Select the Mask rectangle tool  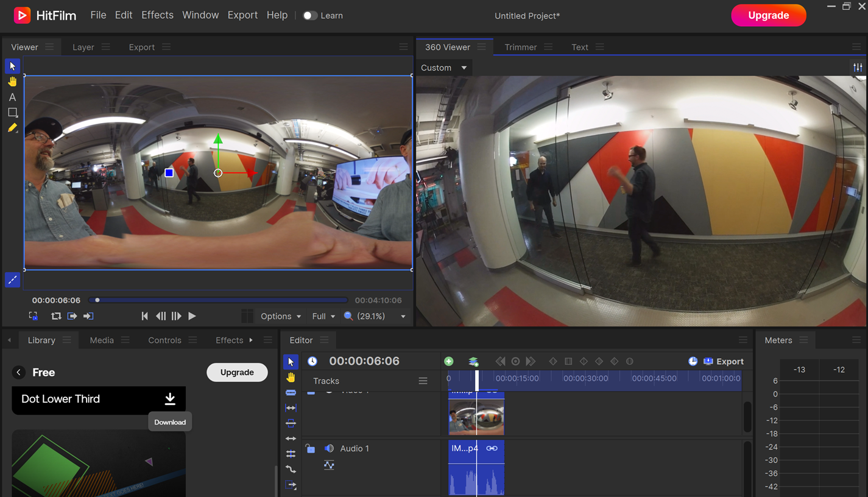click(12, 112)
